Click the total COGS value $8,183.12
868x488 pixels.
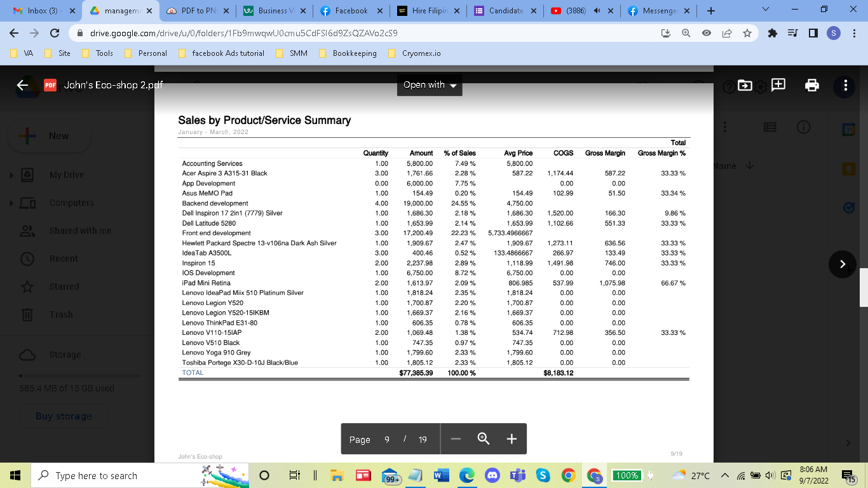(559, 373)
